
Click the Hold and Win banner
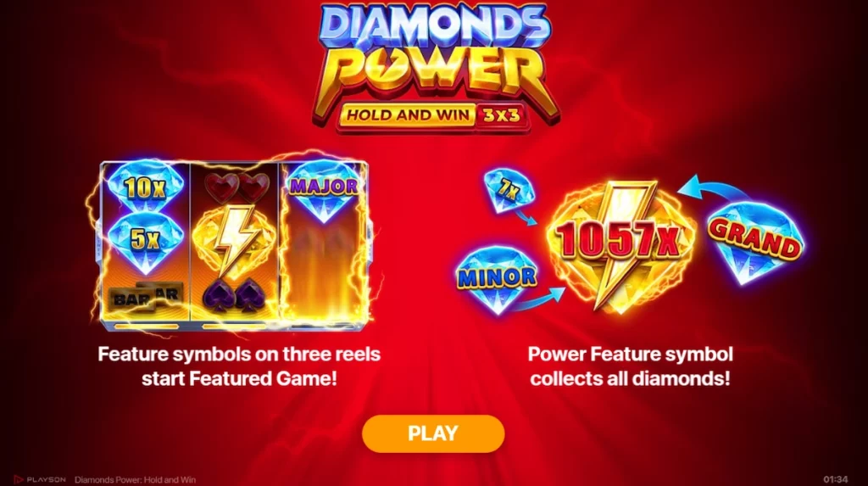407,116
